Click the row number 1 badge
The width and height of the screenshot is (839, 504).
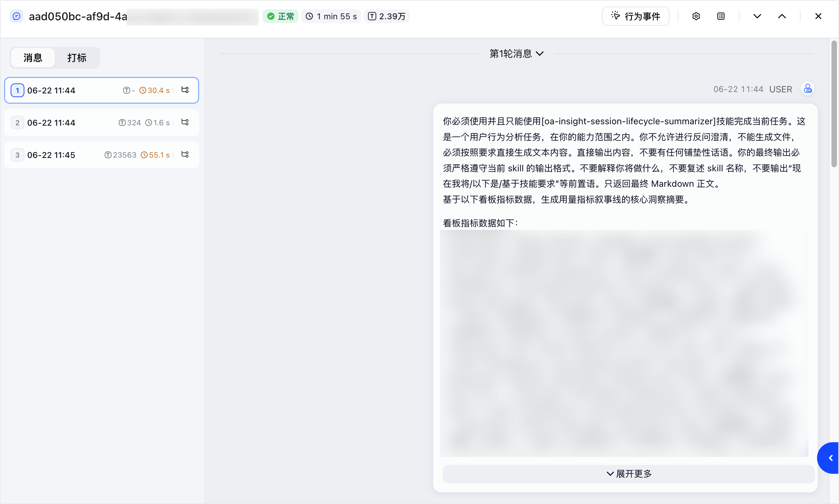[18, 90]
